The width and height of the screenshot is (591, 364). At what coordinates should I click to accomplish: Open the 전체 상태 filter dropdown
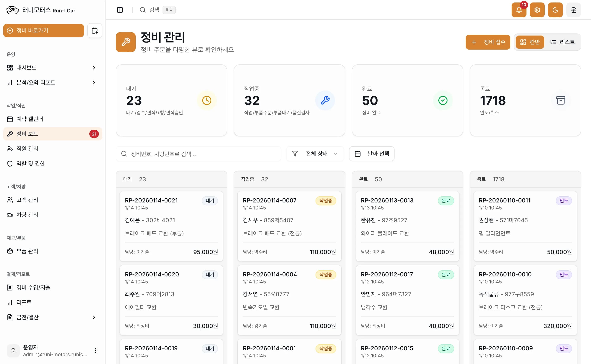pyautogui.click(x=315, y=153)
